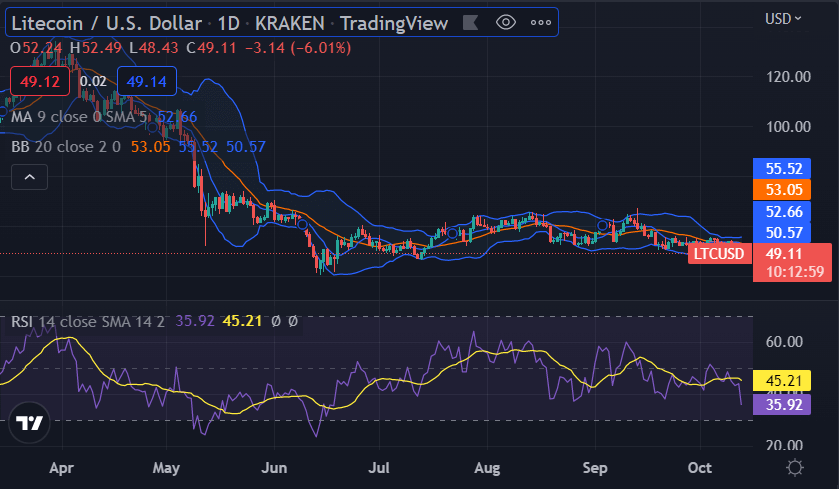
Task: Click the 100.00 price axis label
Action: pos(788,127)
